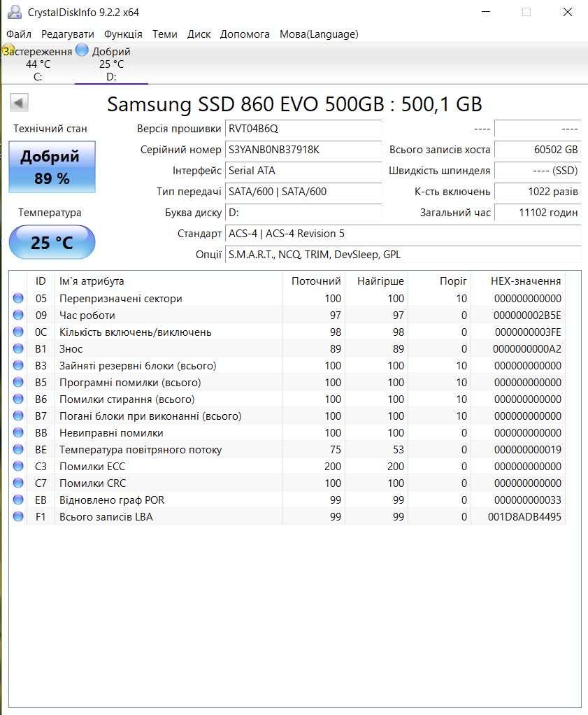Select the Кількість включень/виключень attribute name
Screen dimensions: 588x715
coord(136,332)
